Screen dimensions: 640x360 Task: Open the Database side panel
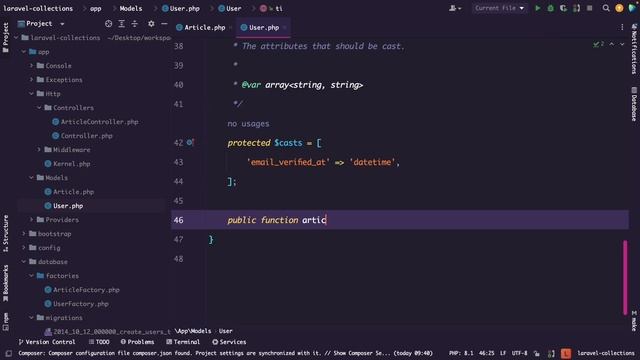coord(634,104)
